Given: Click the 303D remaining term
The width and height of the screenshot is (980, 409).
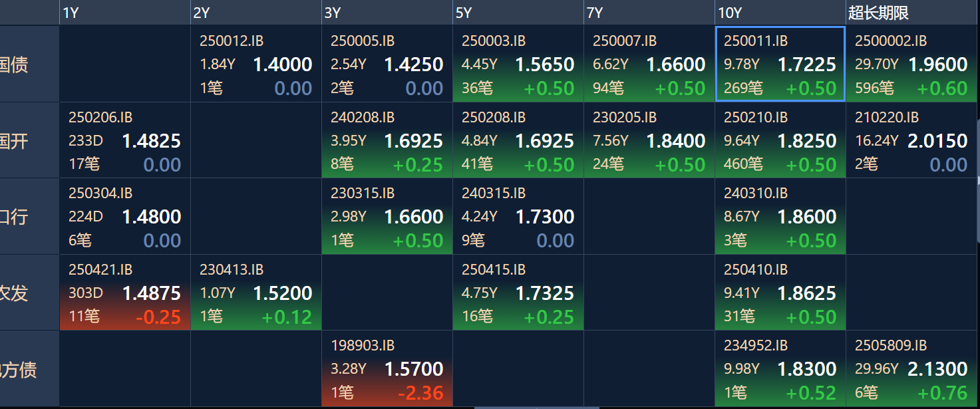Looking at the screenshot, I should click(86, 293).
